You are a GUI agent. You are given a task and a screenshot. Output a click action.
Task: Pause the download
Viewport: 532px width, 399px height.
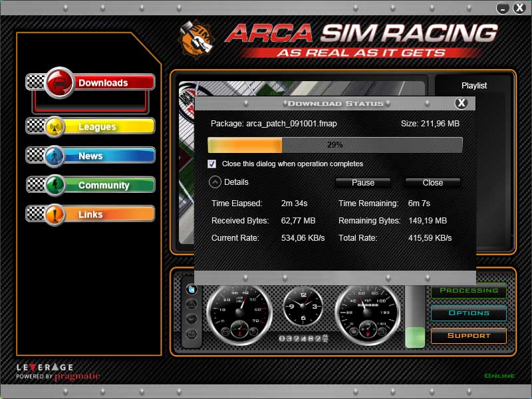pos(362,182)
